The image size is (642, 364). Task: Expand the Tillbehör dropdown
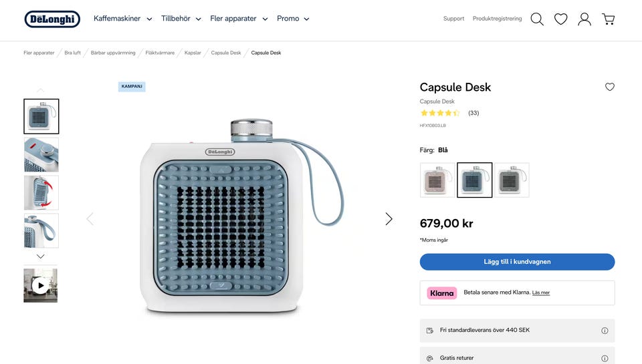click(x=181, y=19)
